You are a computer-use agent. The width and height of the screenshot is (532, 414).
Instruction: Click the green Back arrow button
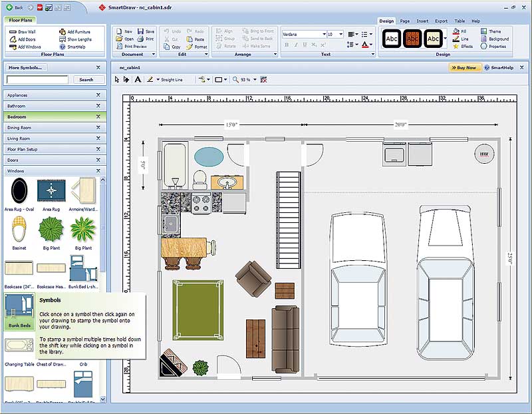(x=9, y=7)
